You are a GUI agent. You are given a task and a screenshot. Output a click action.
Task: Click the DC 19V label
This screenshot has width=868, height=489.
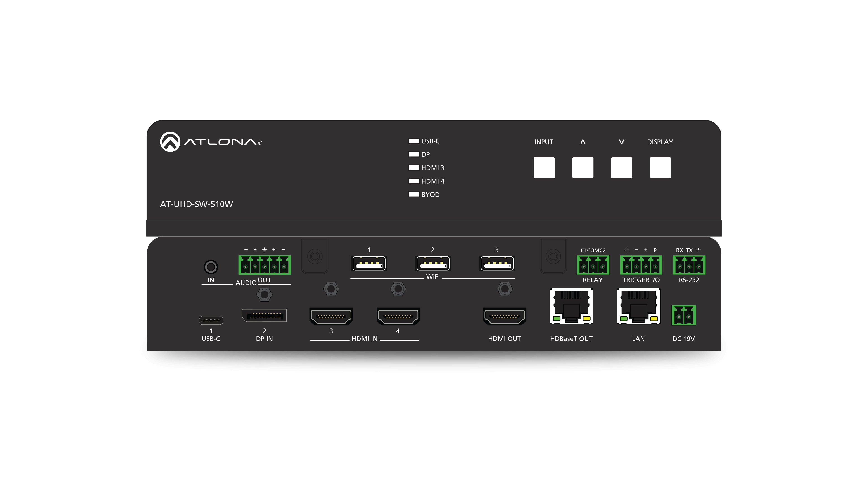click(684, 339)
